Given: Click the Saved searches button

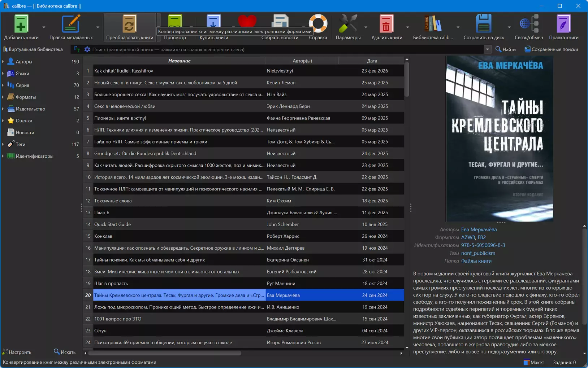Looking at the screenshot, I should click(551, 49).
